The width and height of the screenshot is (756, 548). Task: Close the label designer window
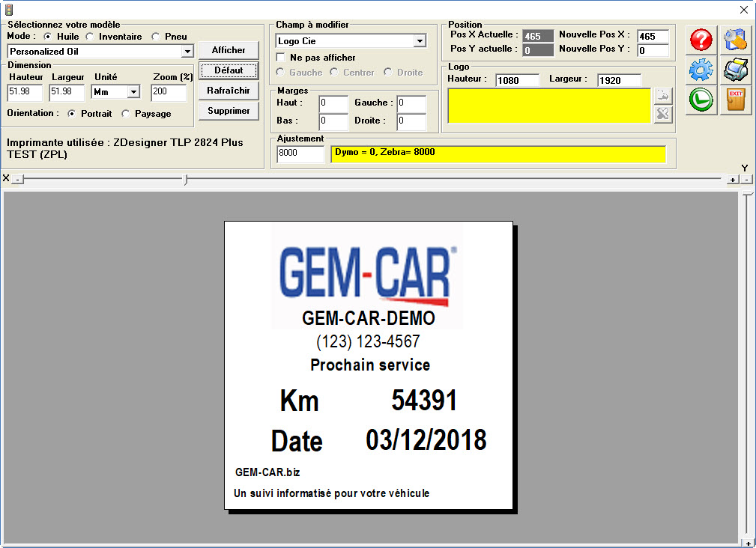(x=744, y=10)
